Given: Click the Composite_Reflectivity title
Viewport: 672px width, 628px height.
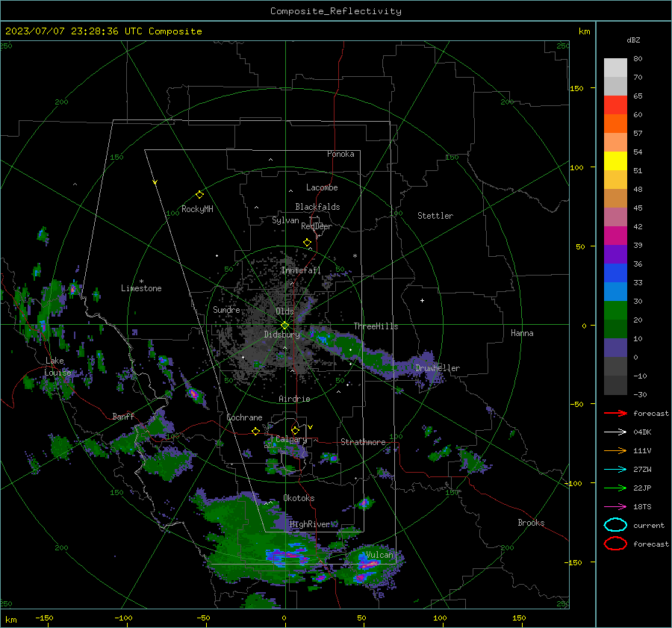Looking at the screenshot, I should (x=335, y=11).
